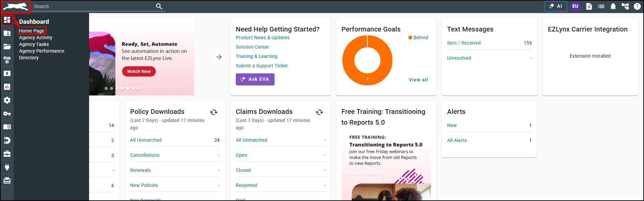
Task: Click the Ask EVA button
Action: click(x=255, y=79)
